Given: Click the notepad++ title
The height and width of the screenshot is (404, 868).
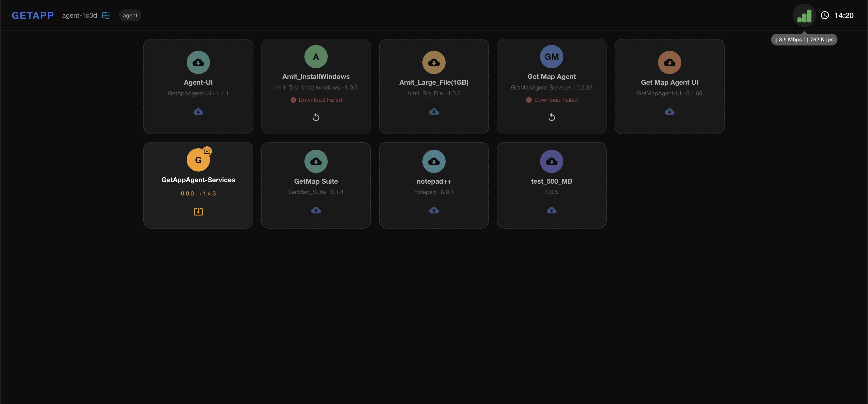Looking at the screenshot, I should tap(434, 181).
